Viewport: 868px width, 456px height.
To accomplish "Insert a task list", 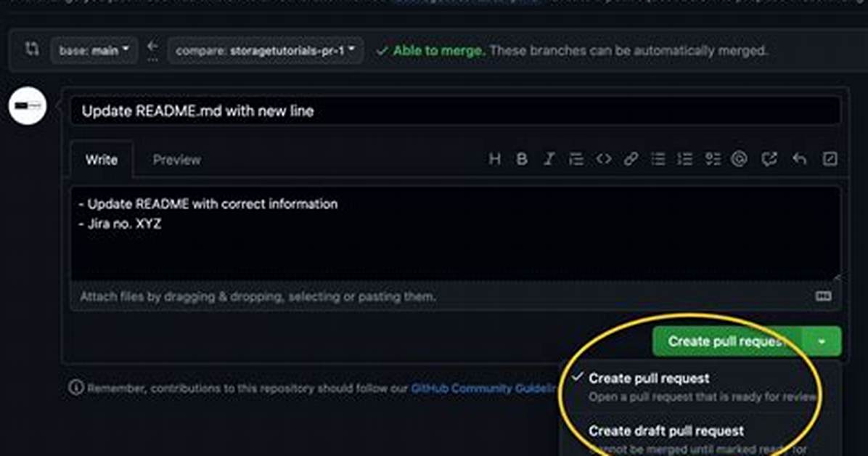I will click(713, 160).
